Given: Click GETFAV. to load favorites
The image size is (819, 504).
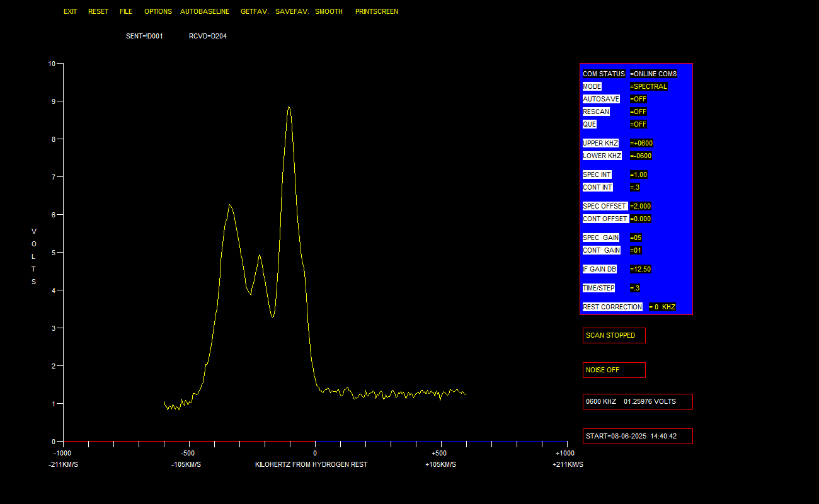Looking at the screenshot, I should point(254,11).
